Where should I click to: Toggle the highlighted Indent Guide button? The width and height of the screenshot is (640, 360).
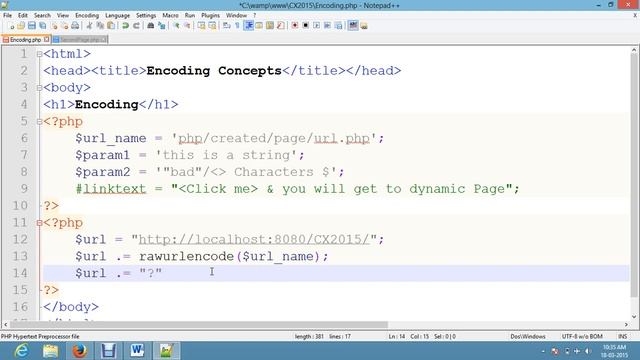click(x=248, y=26)
